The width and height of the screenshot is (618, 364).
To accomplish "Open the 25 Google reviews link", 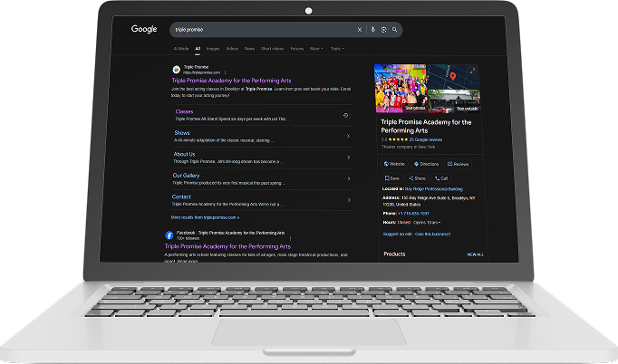I will pos(424,140).
